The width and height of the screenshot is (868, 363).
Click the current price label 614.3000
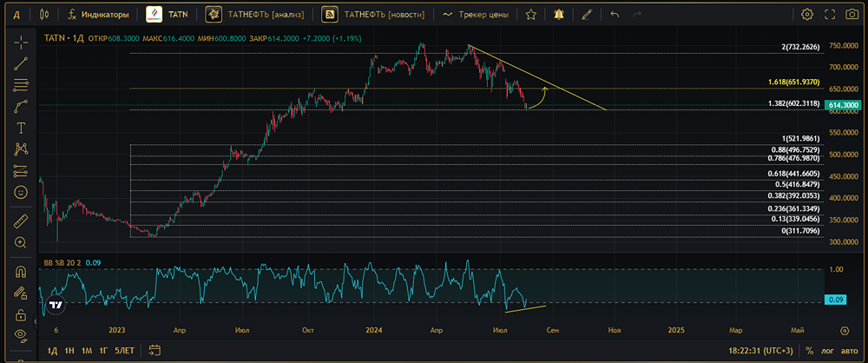(841, 105)
